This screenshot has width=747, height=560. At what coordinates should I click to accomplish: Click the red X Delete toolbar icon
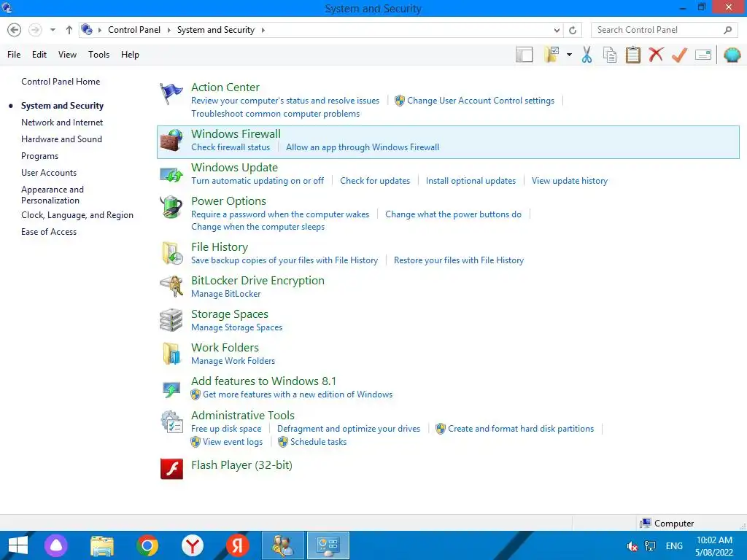[x=656, y=55]
